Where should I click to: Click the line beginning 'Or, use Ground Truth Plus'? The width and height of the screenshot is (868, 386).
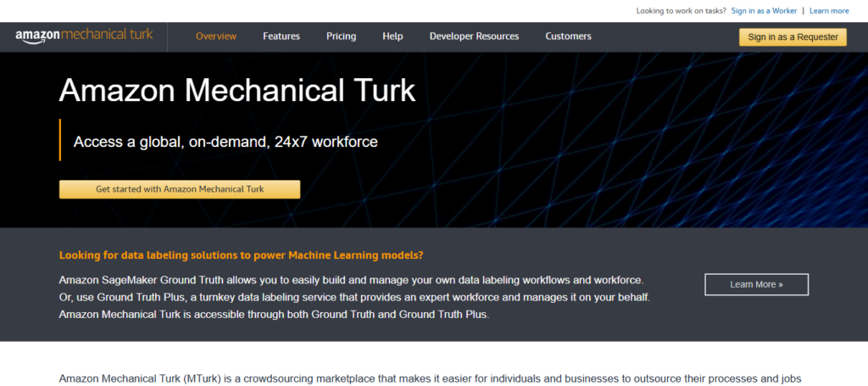pos(354,297)
